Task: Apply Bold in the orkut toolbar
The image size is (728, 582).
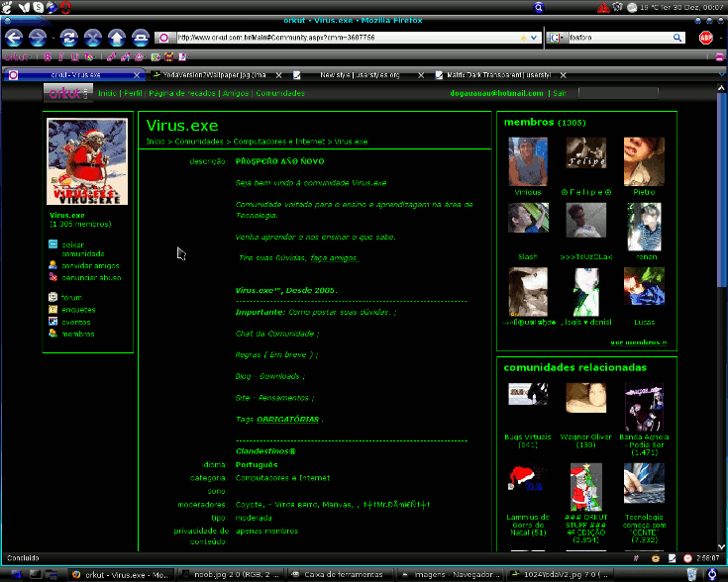Action: 48,57
